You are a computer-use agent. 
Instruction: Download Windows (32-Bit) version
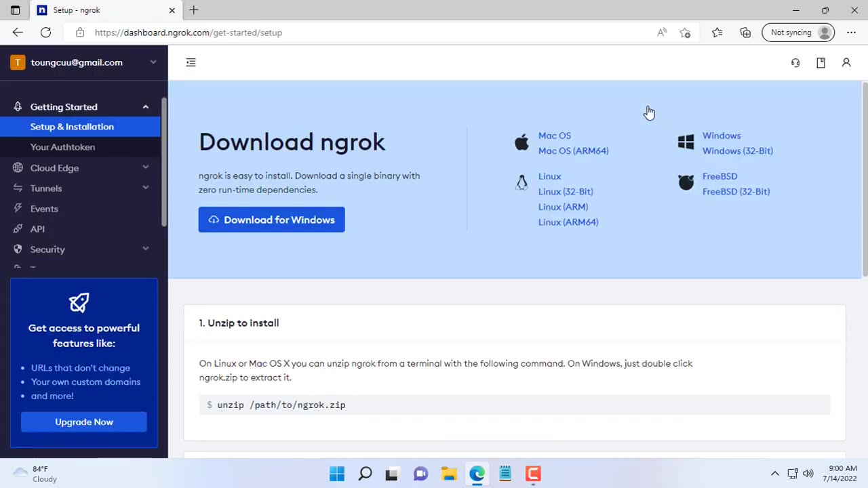(x=737, y=150)
